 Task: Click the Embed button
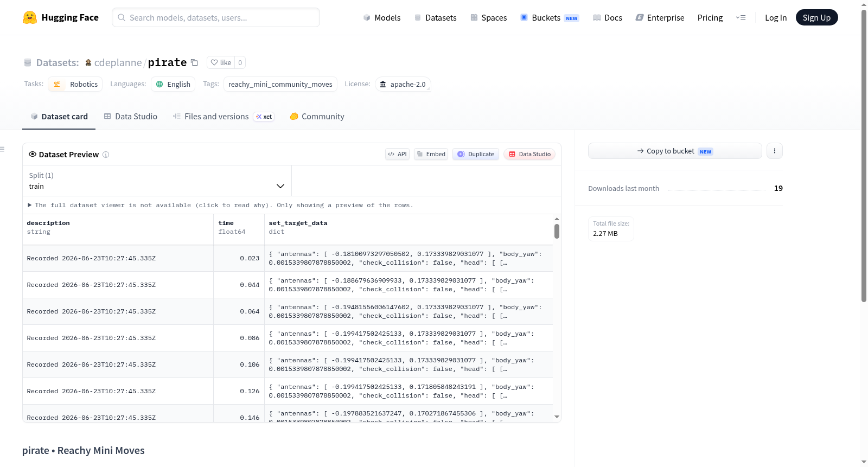(x=431, y=154)
